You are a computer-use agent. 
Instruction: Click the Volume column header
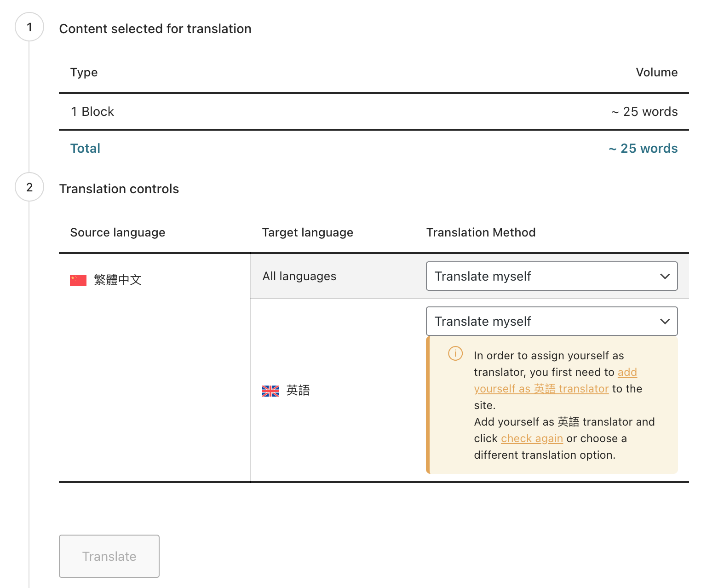[656, 72]
